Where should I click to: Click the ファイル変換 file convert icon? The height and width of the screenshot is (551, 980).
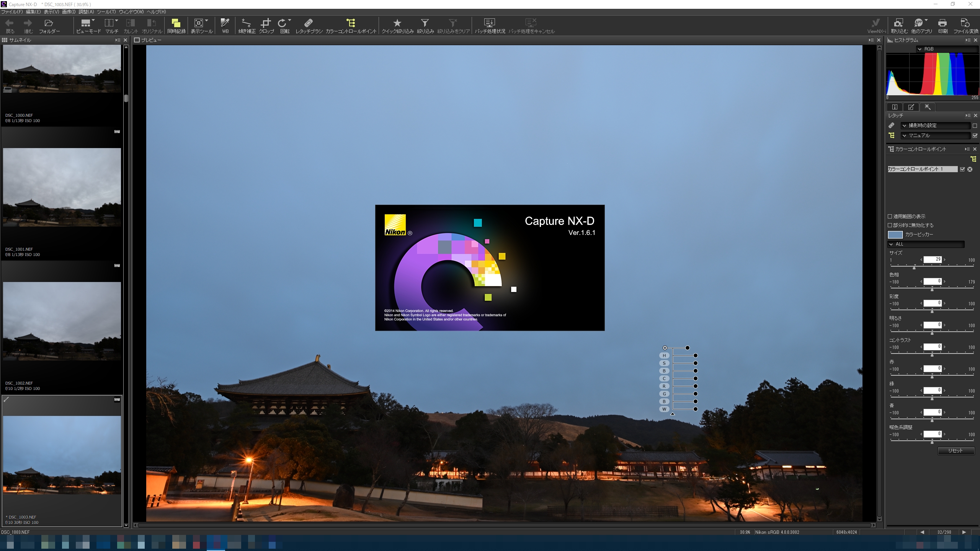click(x=965, y=23)
